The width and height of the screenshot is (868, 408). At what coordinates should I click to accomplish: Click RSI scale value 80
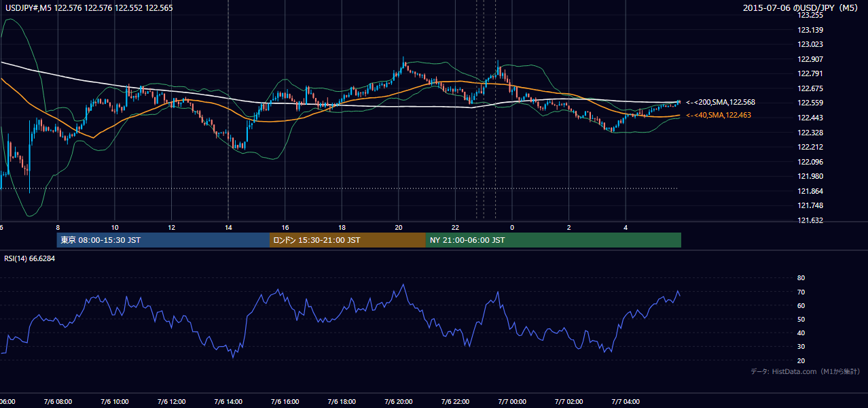[x=801, y=278]
